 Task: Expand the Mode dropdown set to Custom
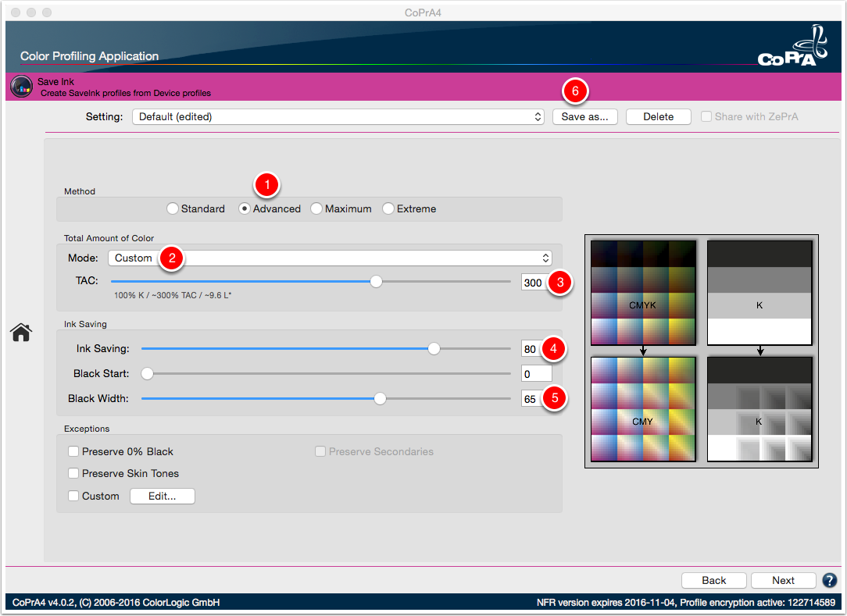click(x=330, y=258)
